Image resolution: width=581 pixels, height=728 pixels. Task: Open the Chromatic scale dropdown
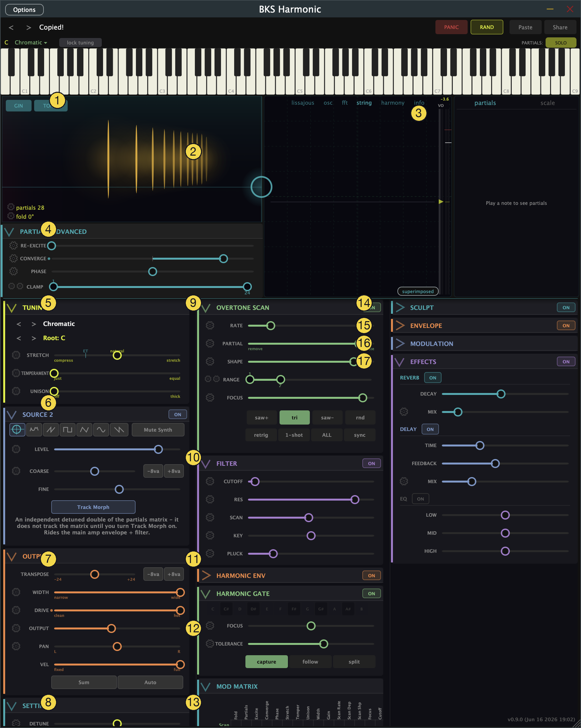31,42
